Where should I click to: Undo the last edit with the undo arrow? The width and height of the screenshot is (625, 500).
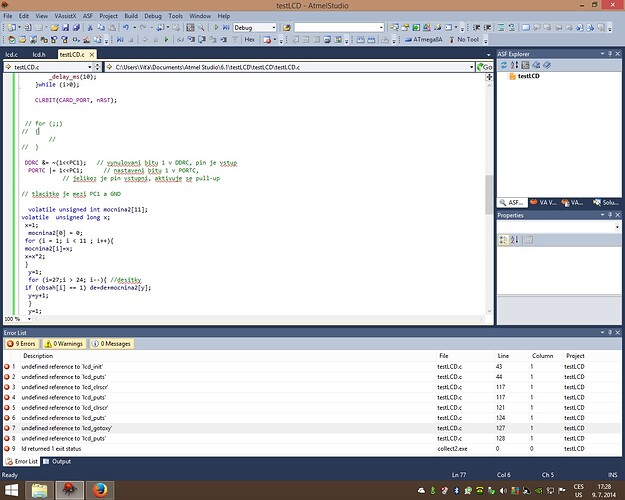[126, 28]
